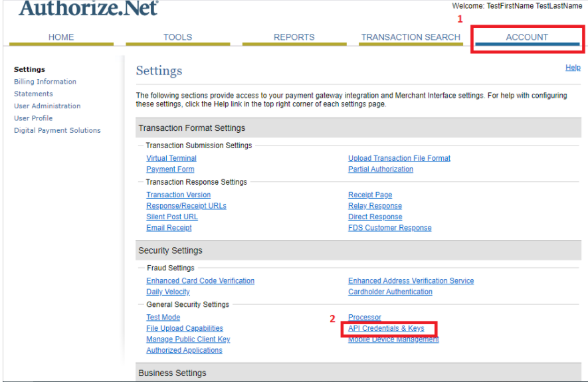Open Digital Payment Solutions
588x382 pixels.
click(57, 130)
